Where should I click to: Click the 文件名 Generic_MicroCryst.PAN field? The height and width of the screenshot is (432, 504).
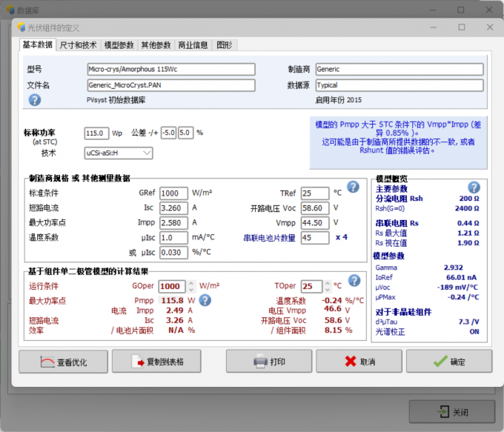(x=171, y=85)
